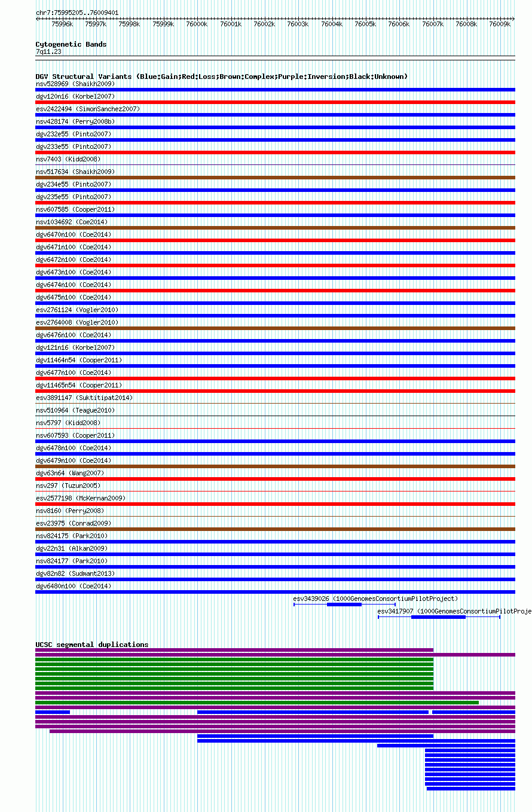
Task: Click the 76003k ruler tick label
Action: [298, 25]
